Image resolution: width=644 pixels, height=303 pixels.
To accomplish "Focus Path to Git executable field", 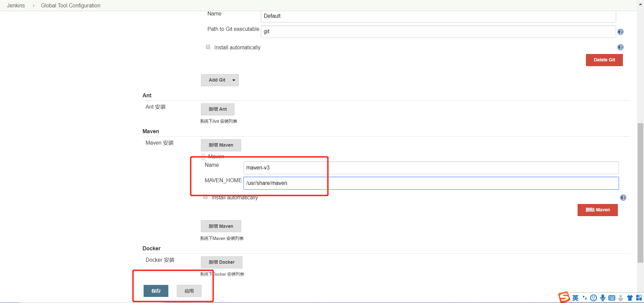I will (438, 32).
